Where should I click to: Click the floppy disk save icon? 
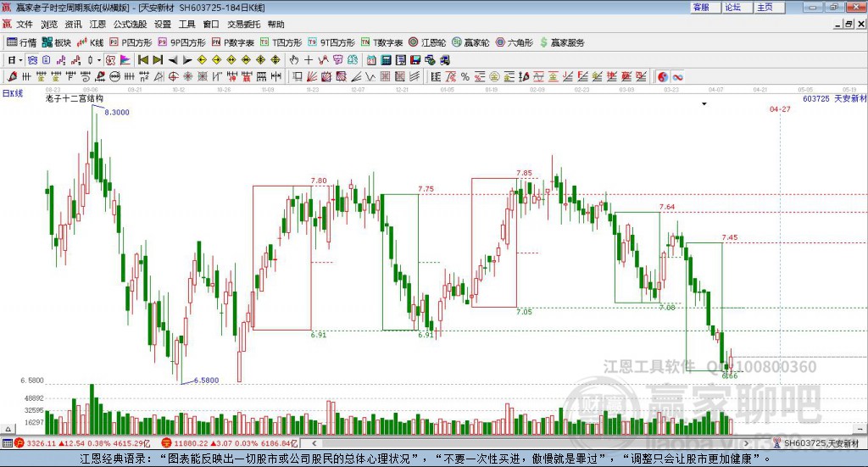point(415,60)
